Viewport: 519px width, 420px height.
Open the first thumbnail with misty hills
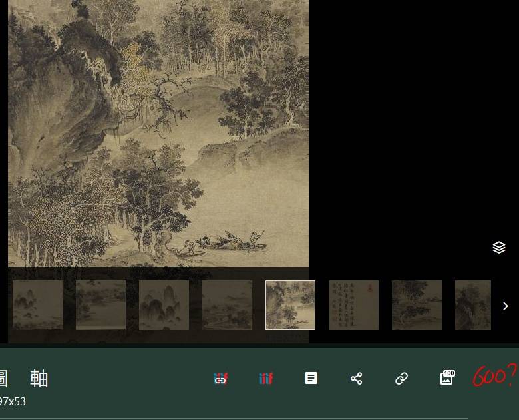point(37,305)
